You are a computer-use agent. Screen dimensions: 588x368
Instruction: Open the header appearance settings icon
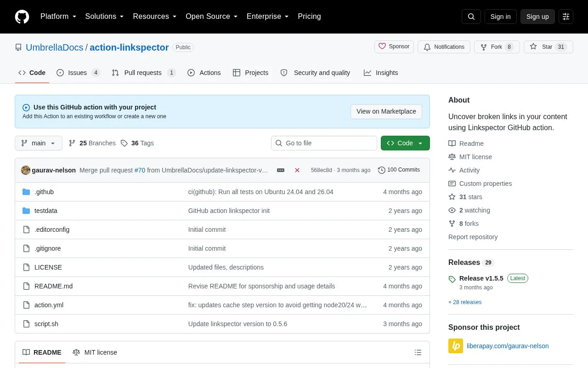(x=566, y=17)
